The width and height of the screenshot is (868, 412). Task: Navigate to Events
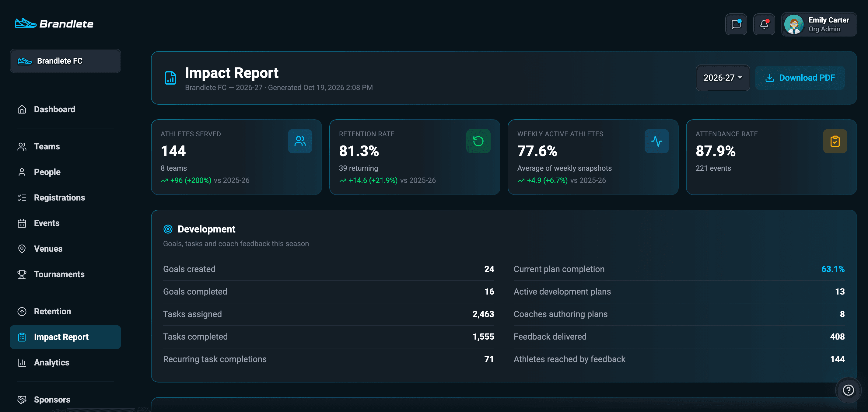[65, 223]
